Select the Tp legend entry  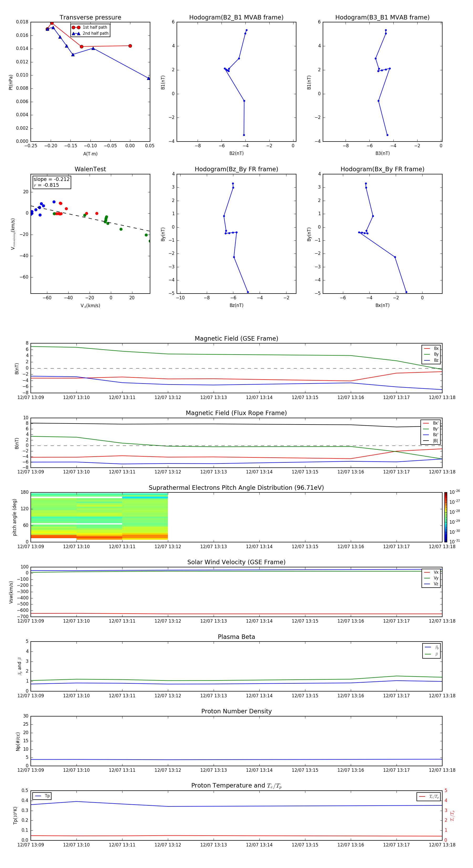42,796
